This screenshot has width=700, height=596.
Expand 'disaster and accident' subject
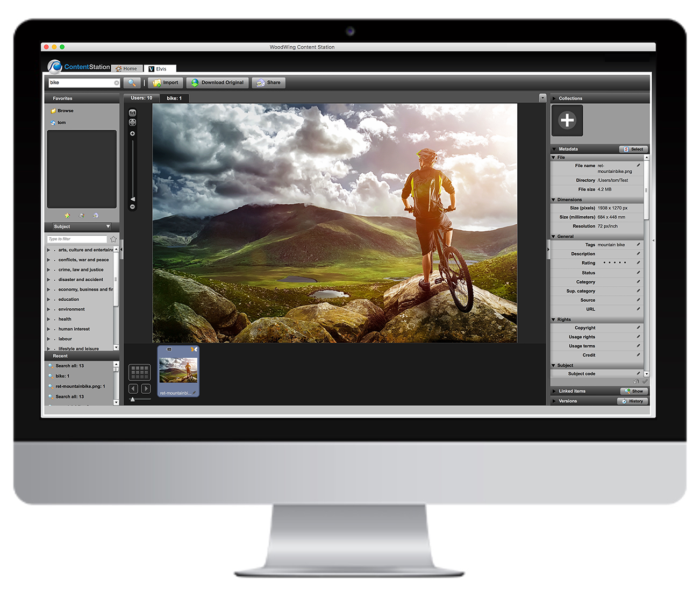pos(49,280)
